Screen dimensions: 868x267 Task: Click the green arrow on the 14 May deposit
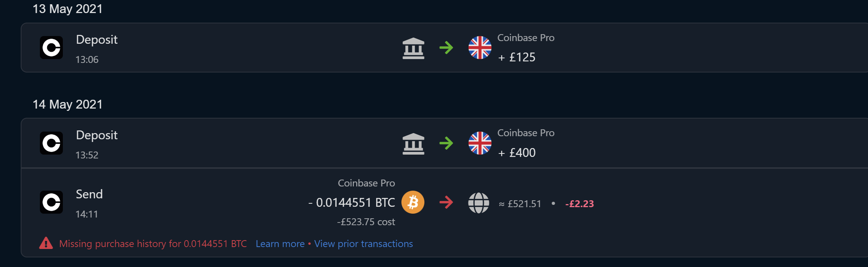[446, 143]
